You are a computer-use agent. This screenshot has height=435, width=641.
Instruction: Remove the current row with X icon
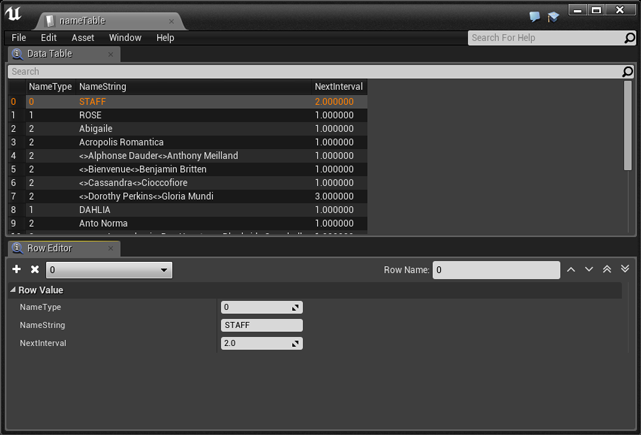35,269
